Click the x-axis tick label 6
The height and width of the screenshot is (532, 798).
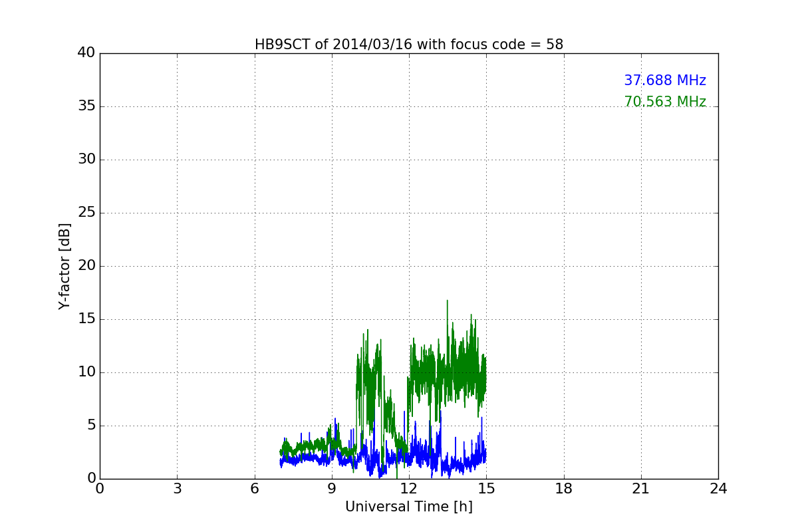click(x=255, y=489)
